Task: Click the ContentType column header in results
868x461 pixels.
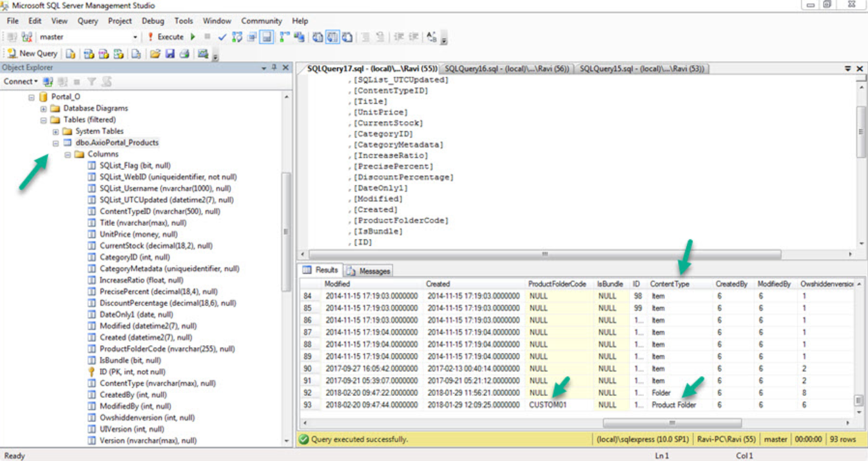Action: pos(680,284)
